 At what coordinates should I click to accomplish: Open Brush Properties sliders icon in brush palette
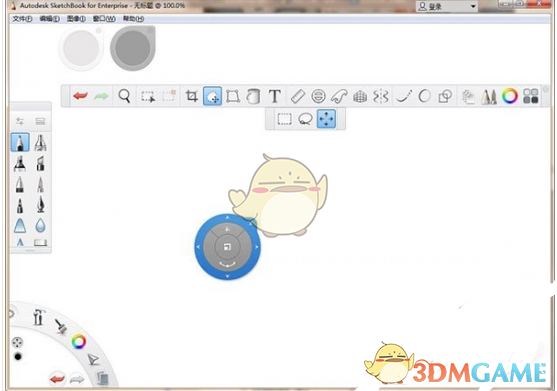tap(20, 121)
